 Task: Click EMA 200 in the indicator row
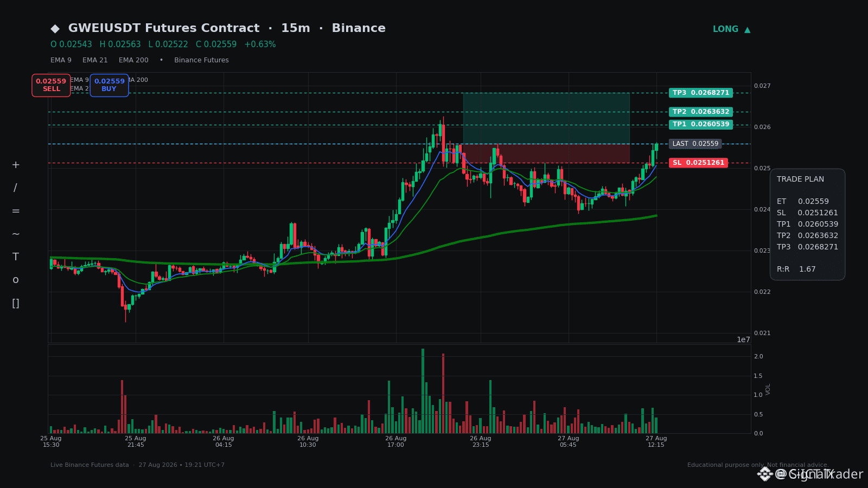tap(133, 60)
